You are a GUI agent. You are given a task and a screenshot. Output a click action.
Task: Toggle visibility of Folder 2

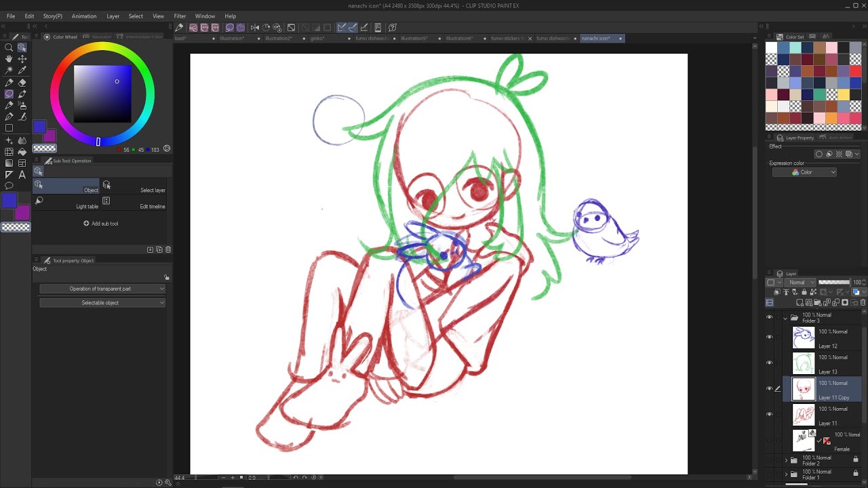pos(769,460)
